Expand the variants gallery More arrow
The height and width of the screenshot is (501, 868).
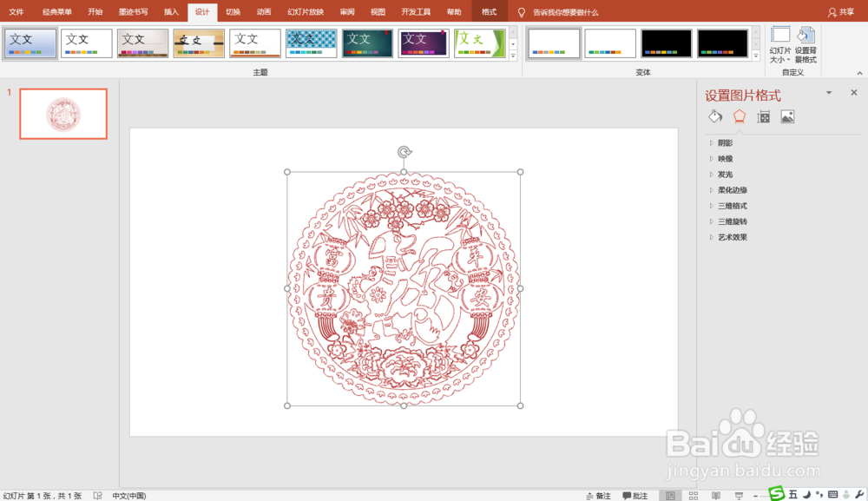coord(756,56)
